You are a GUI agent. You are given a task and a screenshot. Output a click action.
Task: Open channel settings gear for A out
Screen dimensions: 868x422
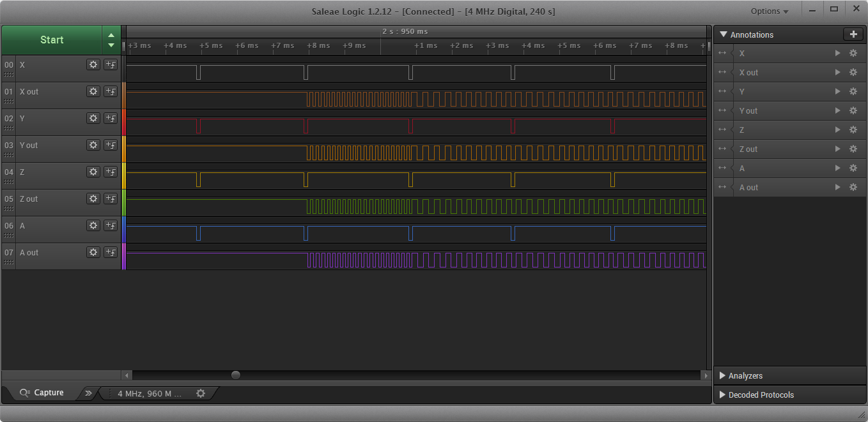point(93,252)
